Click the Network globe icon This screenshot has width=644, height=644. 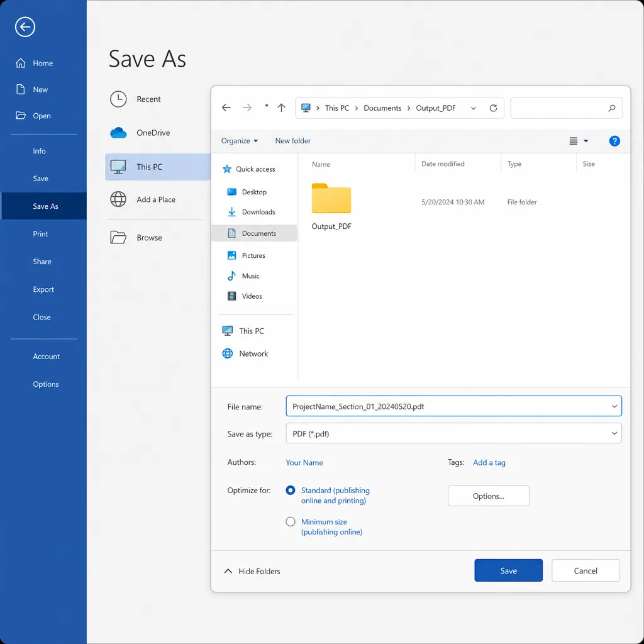[228, 353]
